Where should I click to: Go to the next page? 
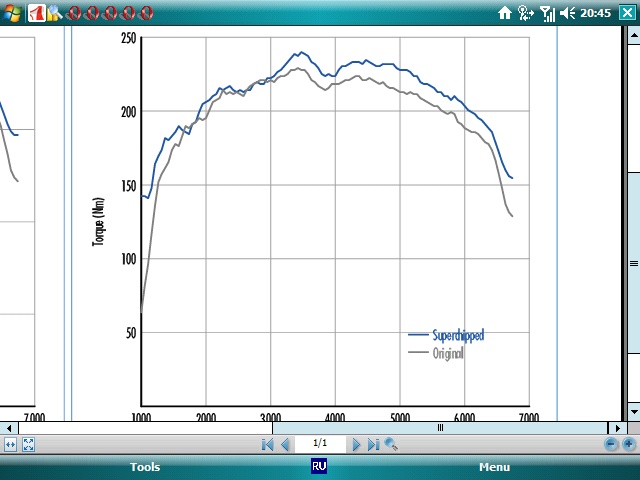click(x=356, y=444)
